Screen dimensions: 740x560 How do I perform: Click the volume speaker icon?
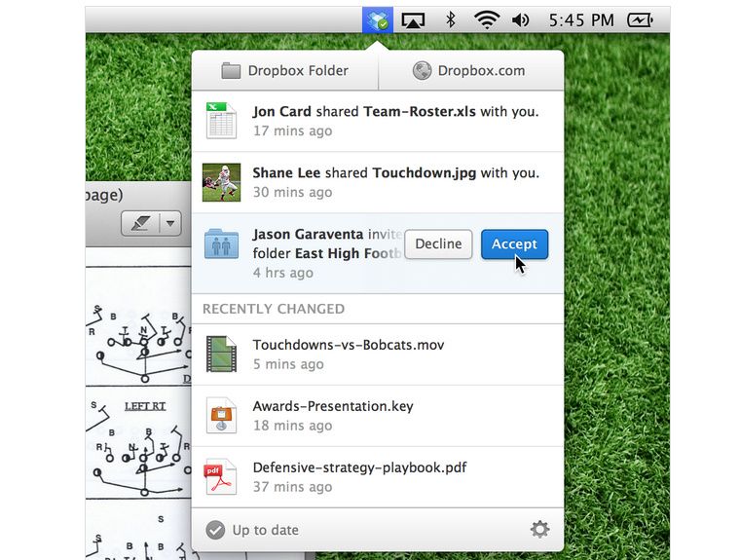pos(521,20)
